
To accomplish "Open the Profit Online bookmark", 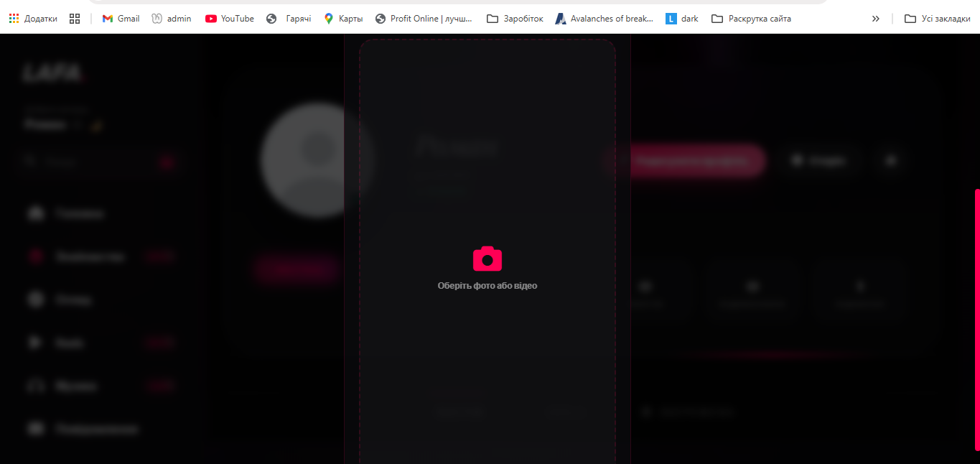I will (424, 19).
